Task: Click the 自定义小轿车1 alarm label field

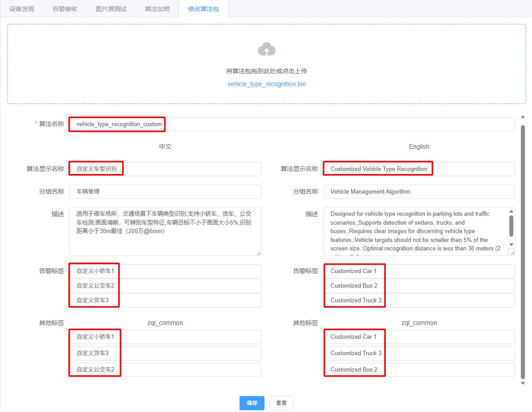Action: (165, 271)
